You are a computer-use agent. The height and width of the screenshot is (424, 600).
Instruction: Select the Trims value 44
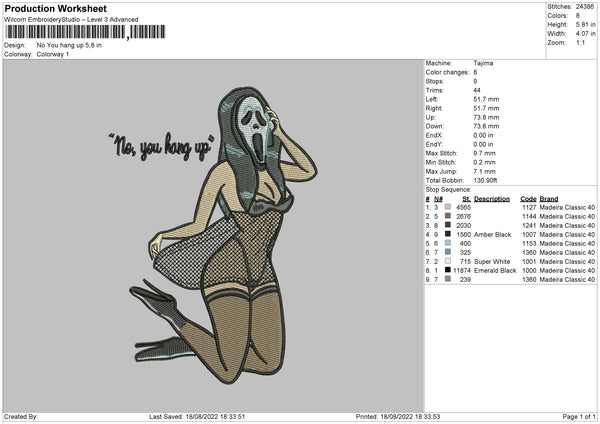click(x=477, y=90)
